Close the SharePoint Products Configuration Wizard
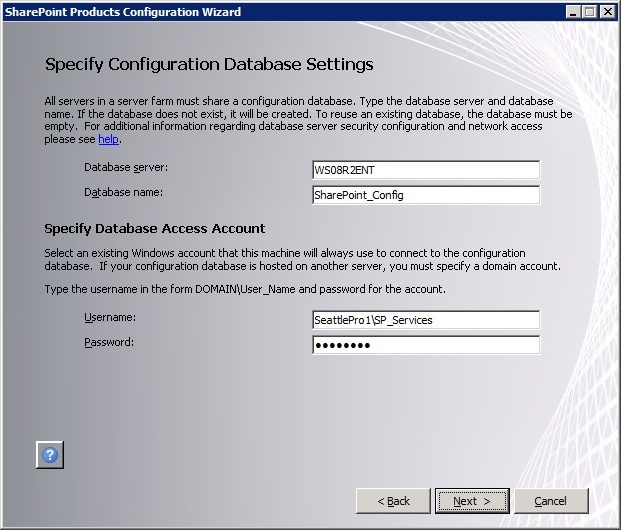This screenshot has width=621, height=530. [607, 11]
